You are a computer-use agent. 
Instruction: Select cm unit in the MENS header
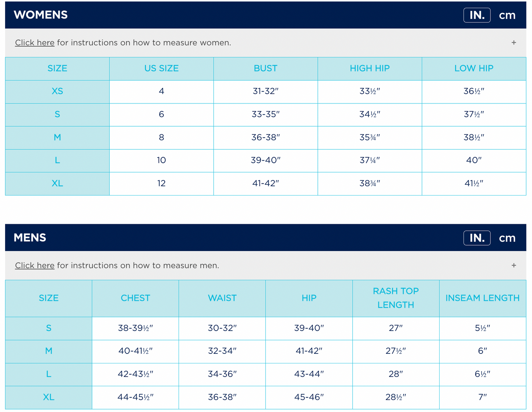507,238
